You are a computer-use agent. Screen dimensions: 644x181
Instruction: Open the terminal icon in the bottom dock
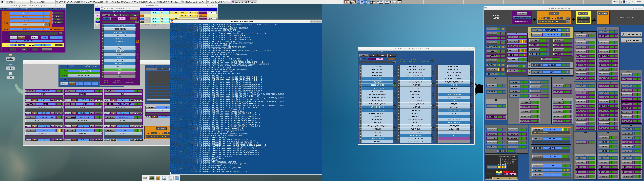[152, 178]
